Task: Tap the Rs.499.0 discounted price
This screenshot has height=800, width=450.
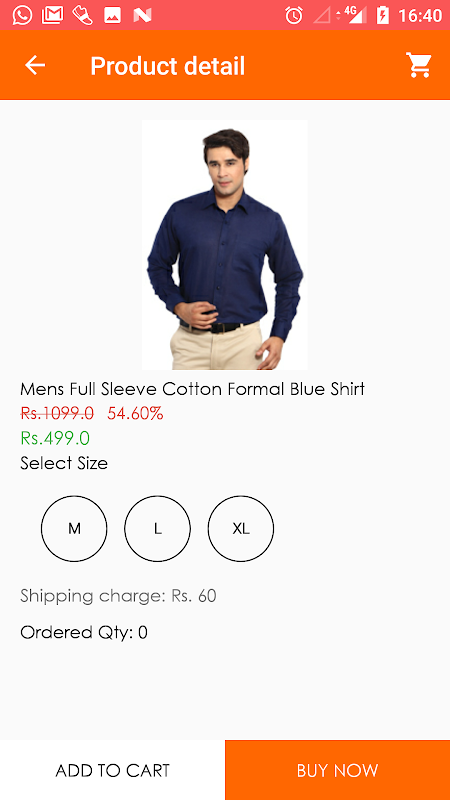Action: coord(55,438)
